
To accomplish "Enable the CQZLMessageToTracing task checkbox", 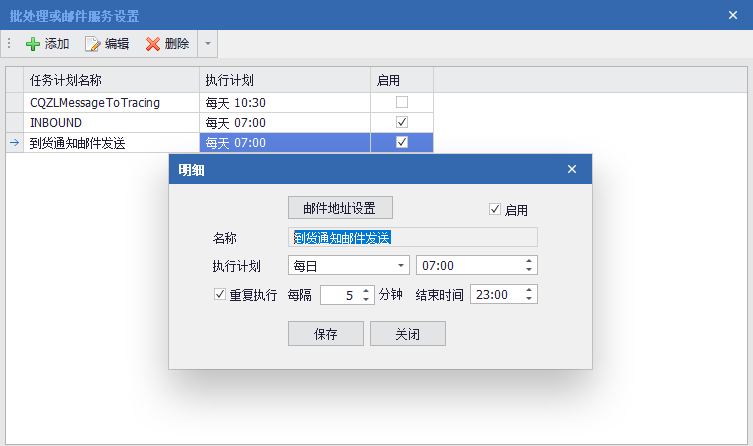I will point(402,102).
